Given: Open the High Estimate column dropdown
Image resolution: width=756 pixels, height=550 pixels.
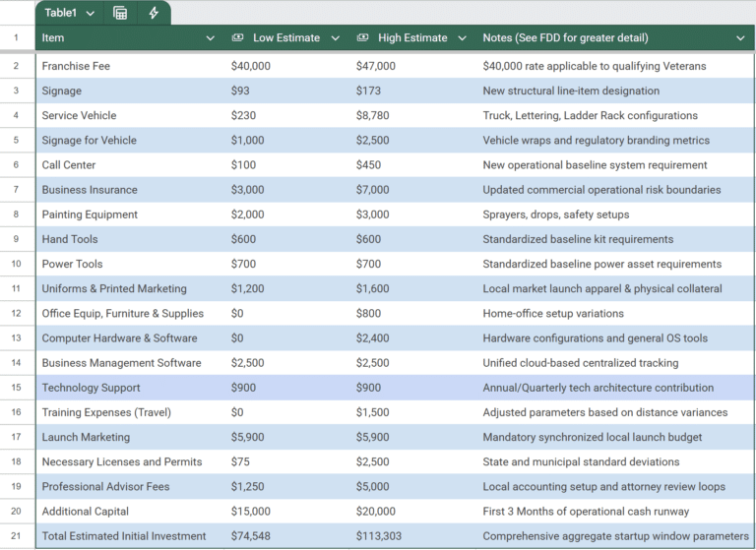Looking at the screenshot, I should tap(462, 38).
